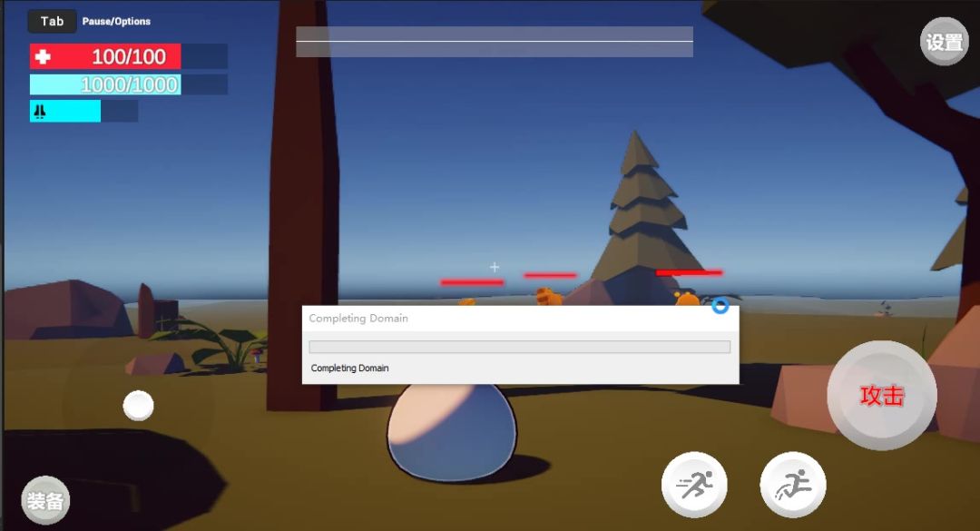
Task: Click the middle enemy red health bar
Action: click(x=550, y=275)
